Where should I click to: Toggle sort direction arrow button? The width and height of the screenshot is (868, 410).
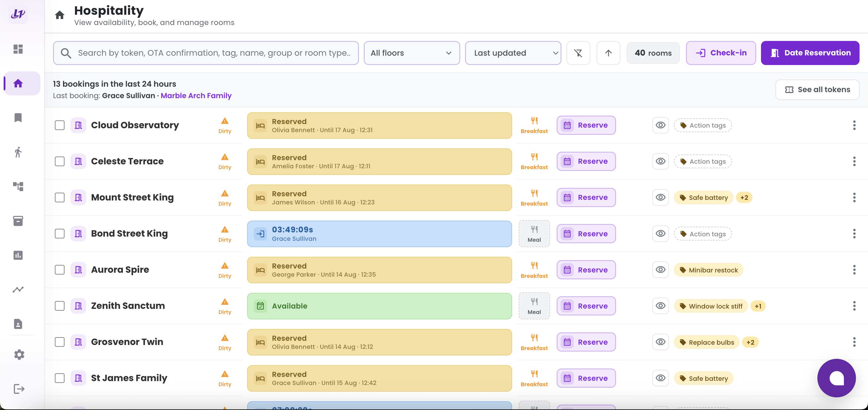[608, 53]
